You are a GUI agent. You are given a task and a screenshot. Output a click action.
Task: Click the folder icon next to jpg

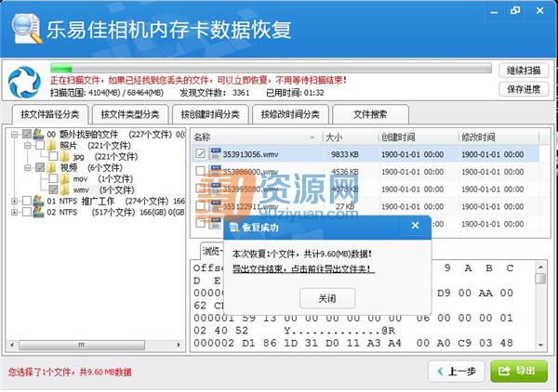click(x=65, y=156)
